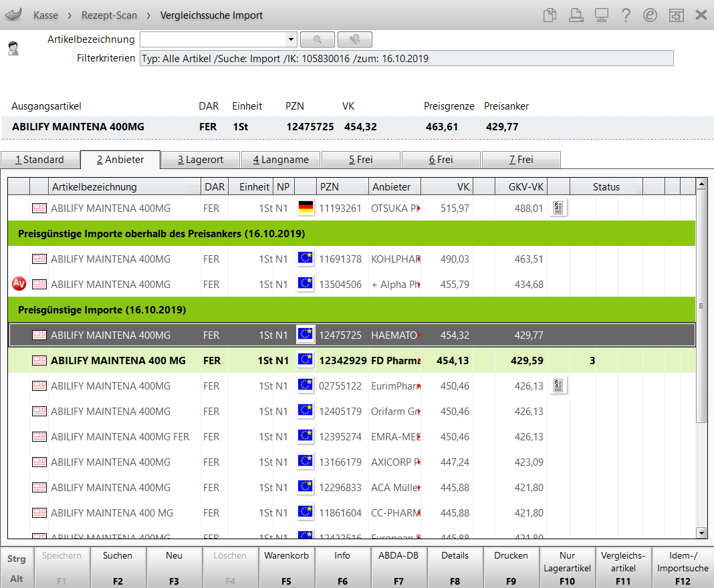714x588 pixels.
Task: Click the Idem-/Importsuche F12 button
Action: pyautogui.click(x=683, y=567)
